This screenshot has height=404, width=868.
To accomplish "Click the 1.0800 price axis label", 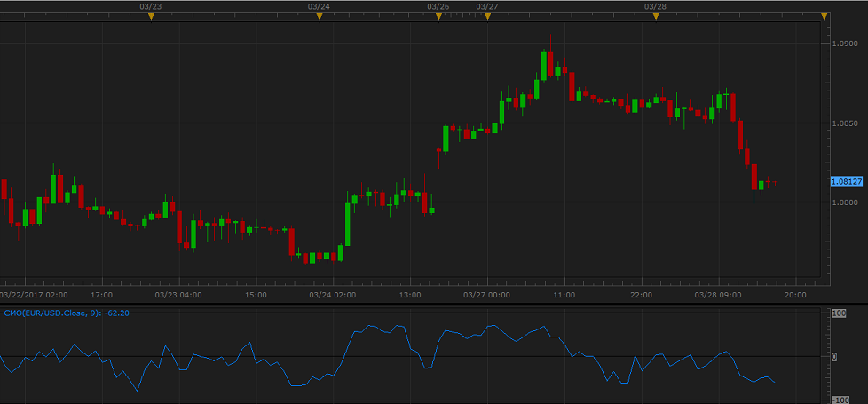I will 844,202.
